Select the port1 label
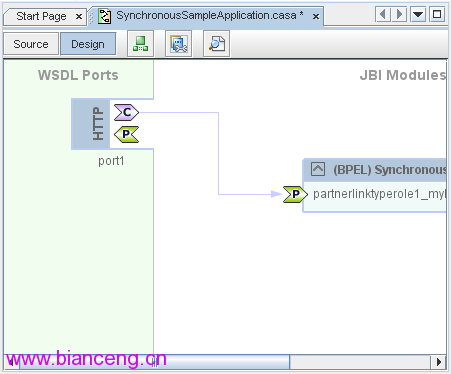Image resolution: width=451 pixels, height=374 pixels. coord(111,161)
